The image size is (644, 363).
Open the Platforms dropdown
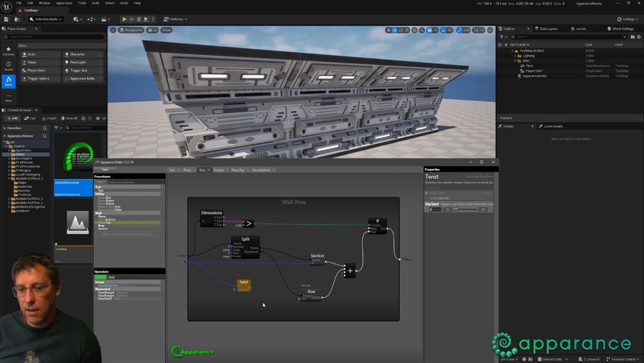coord(175,19)
